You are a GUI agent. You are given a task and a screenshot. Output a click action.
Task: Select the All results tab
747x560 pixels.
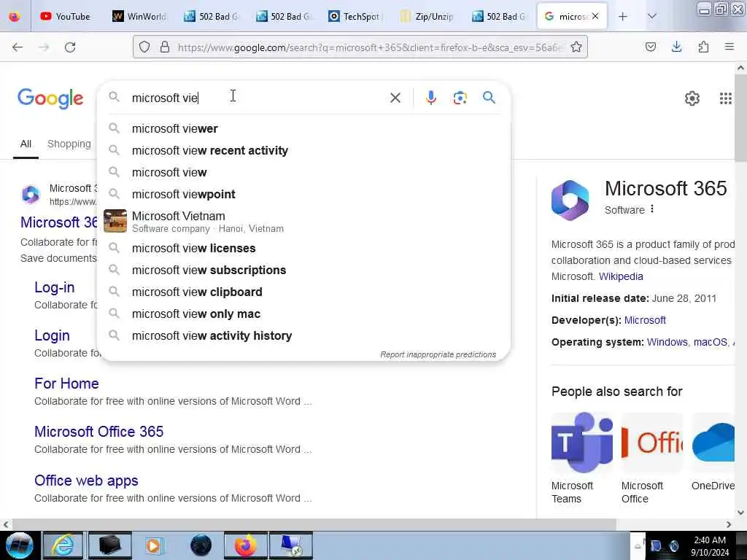[x=26, y=144]
